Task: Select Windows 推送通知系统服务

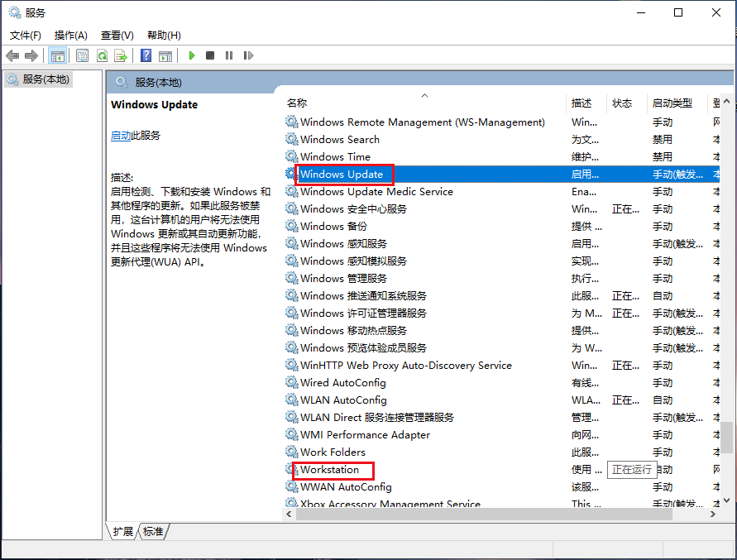Action: click(x=501, y=296)
